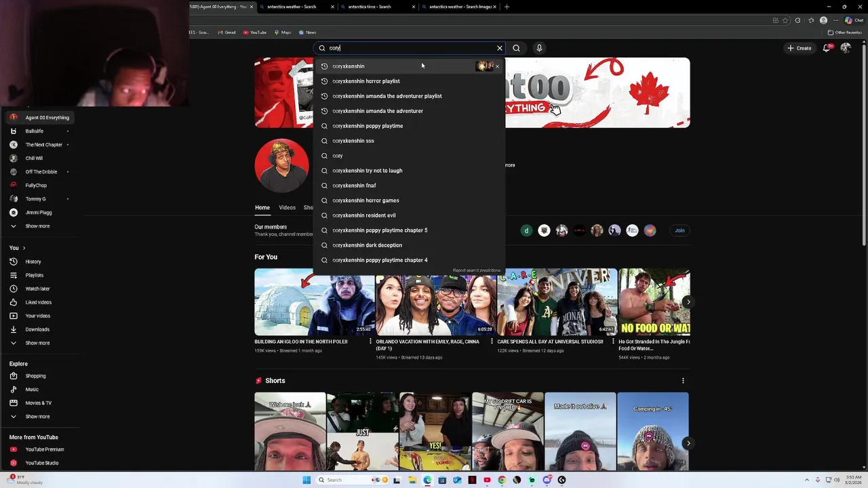Advance For You carousel with right arrow
868x488 pixels.
pyautogui.click(x=688, y=302)
